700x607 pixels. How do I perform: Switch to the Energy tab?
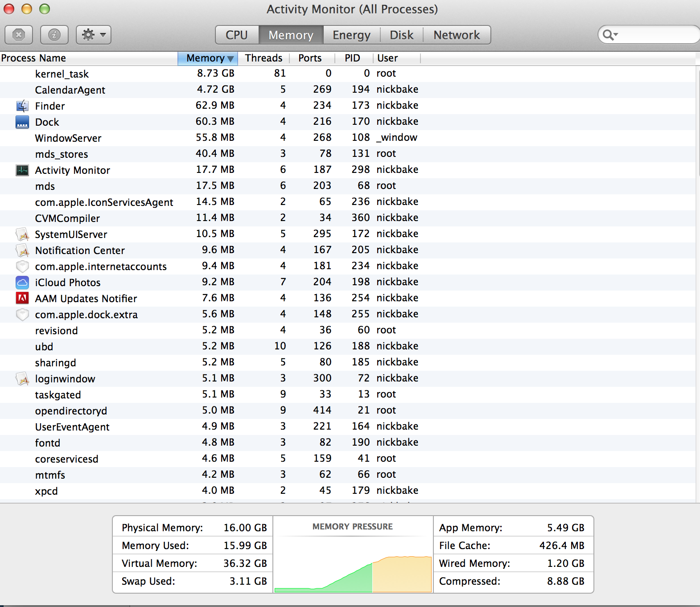pos(351,35)
